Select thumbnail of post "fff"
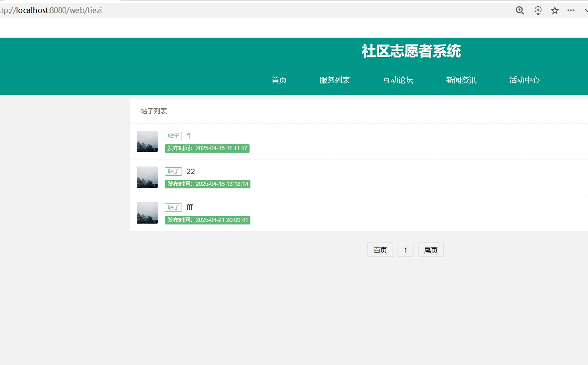 [147, 213]
